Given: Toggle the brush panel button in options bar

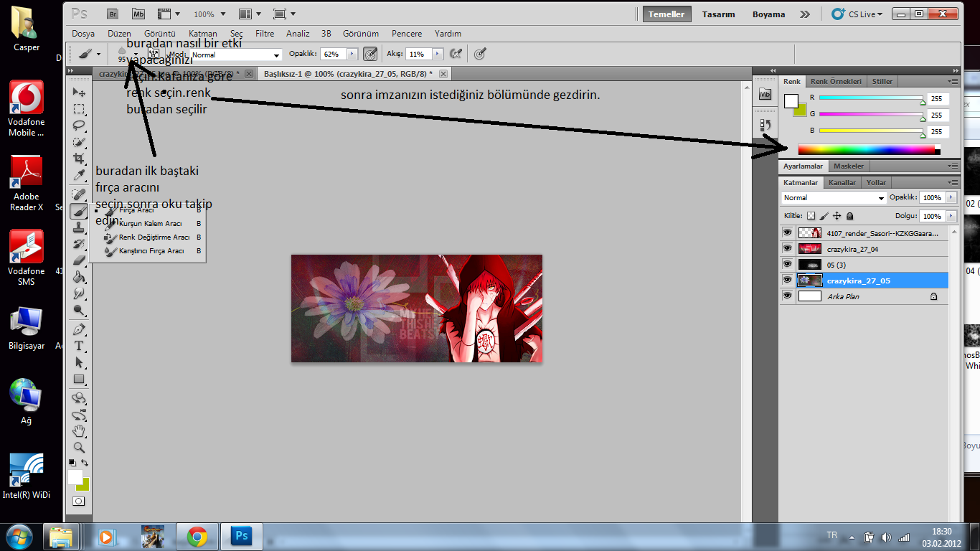Looking at the screenshot, I should pos(154,54).
